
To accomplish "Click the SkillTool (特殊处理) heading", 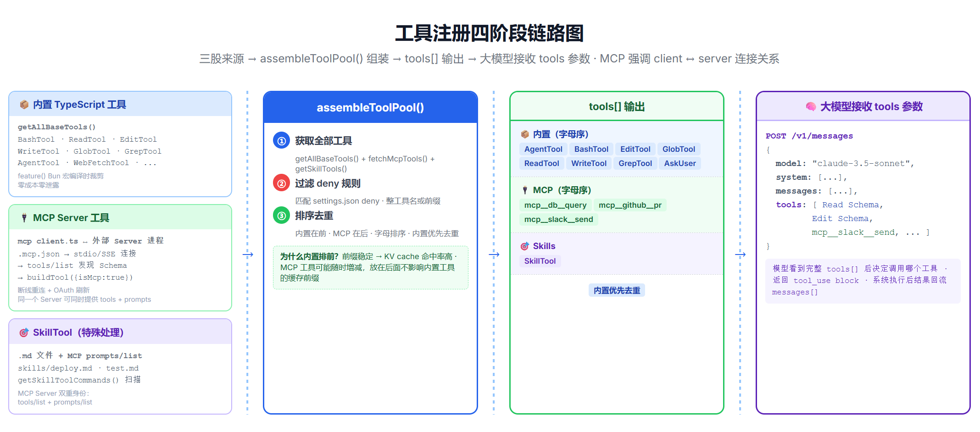I will click(78, 332).
